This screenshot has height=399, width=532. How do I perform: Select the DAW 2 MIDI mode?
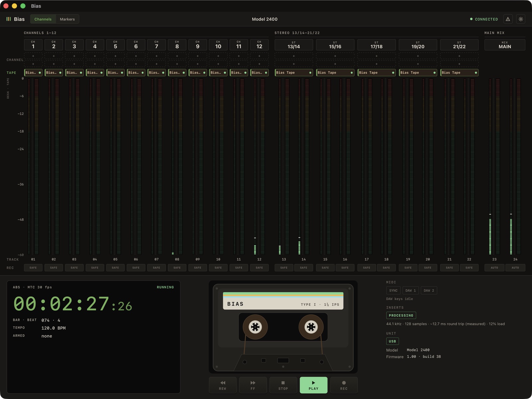(x=429, y=291)
